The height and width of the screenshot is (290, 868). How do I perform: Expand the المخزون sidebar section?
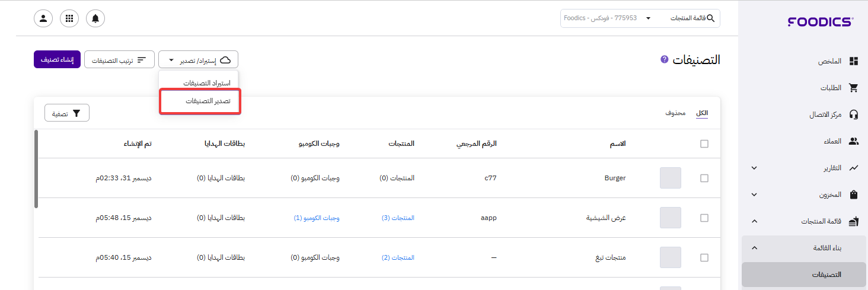tap(754, 195)
